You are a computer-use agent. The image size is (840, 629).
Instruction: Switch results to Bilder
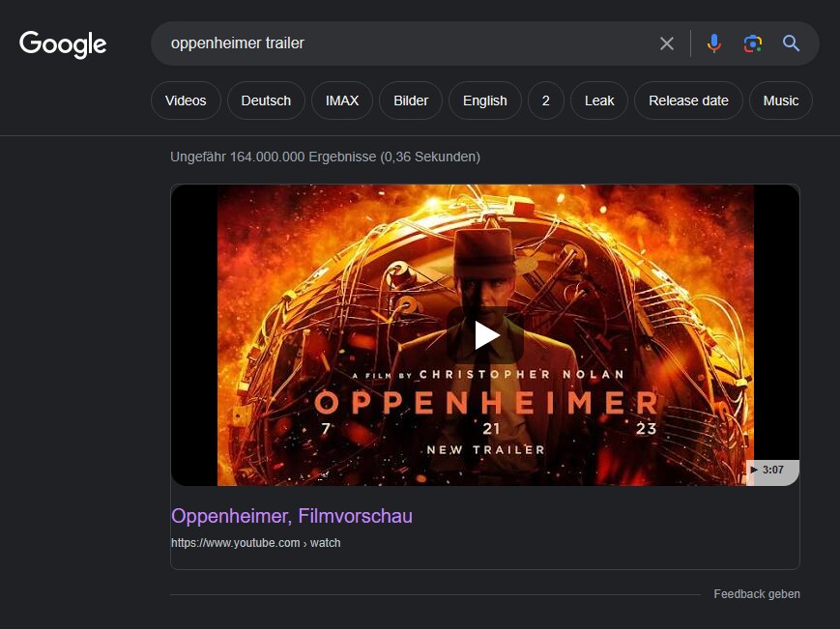pos(410,100)
